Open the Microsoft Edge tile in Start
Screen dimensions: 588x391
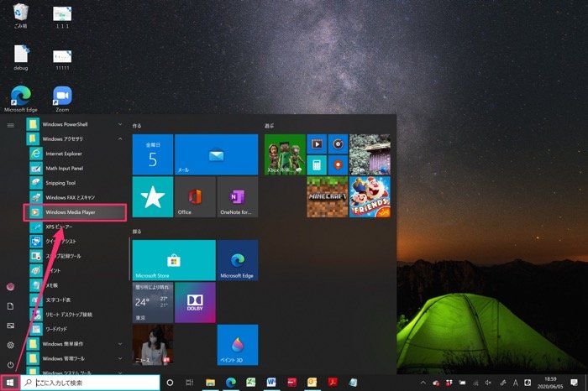pos(238,260)
